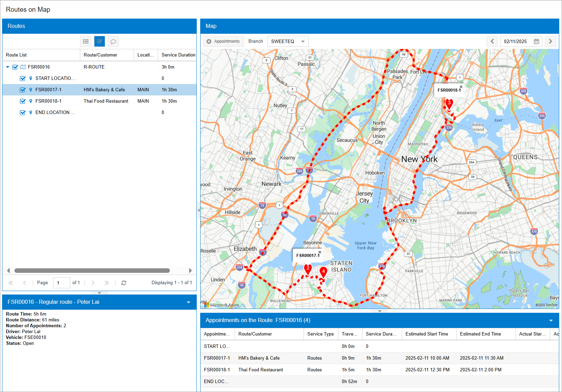
Task: Click the collapse handle below the map
Action: [x=380, y=311]
